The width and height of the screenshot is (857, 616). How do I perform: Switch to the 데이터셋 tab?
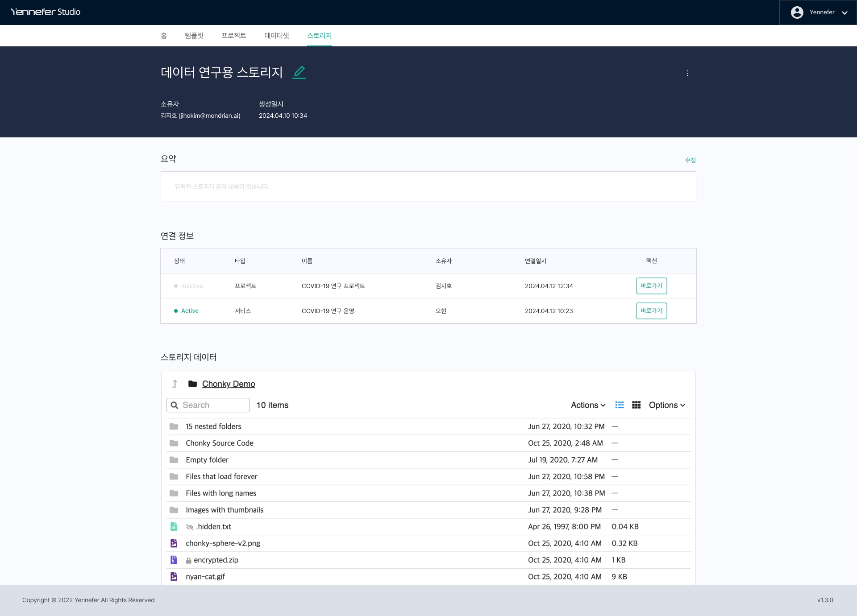[276, 36]
